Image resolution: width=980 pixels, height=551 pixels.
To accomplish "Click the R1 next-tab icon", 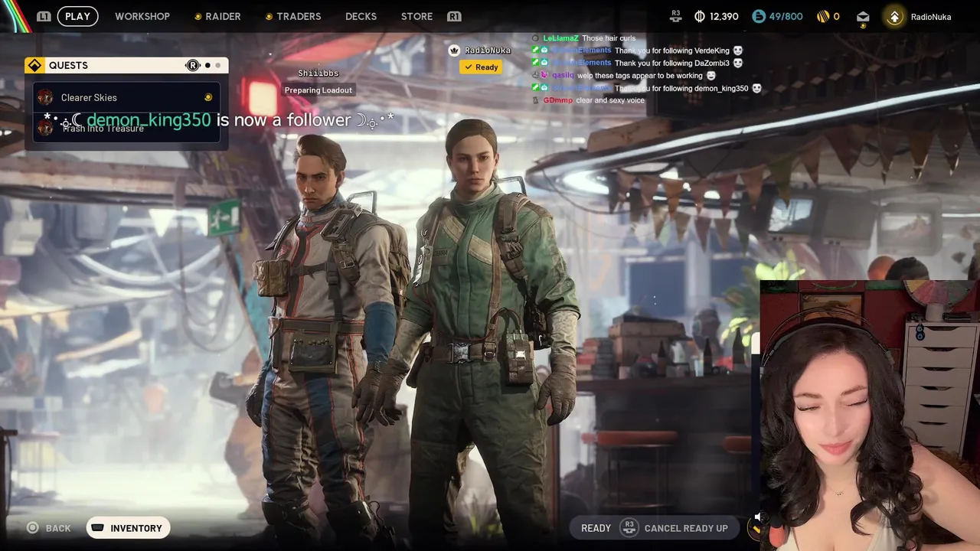I will 454,16.
